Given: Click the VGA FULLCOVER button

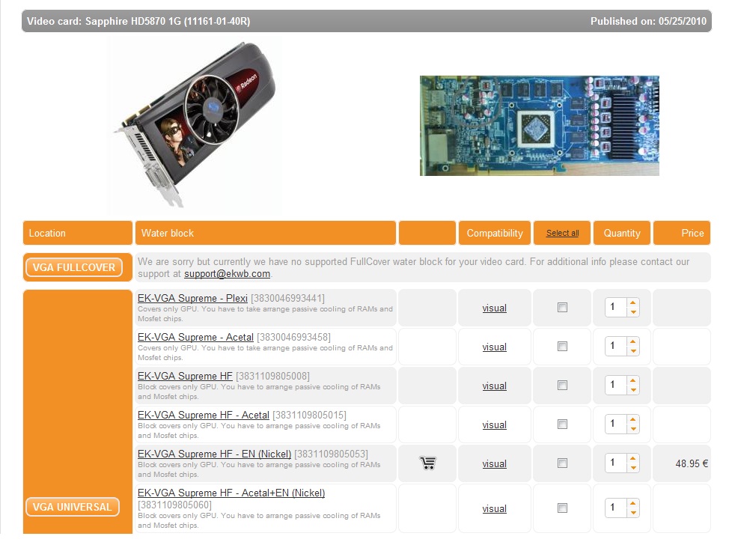Looking at the screenshot, I should tap(74, 267).
